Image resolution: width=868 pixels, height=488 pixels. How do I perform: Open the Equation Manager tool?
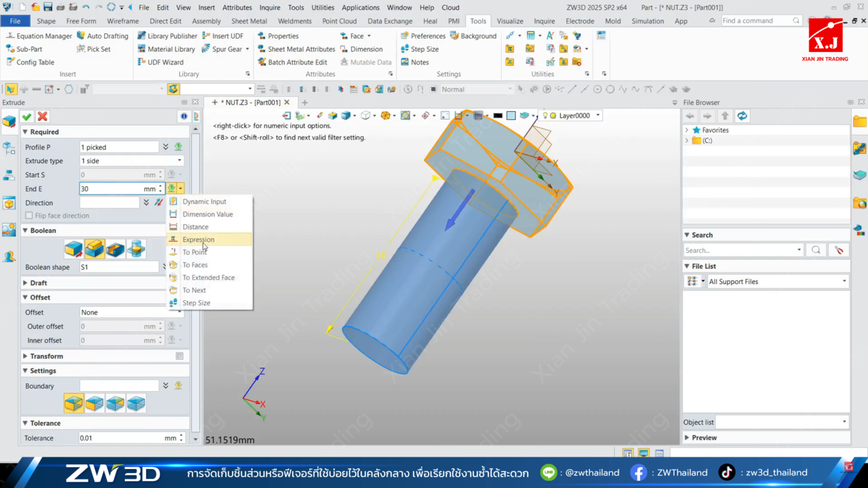38,36
